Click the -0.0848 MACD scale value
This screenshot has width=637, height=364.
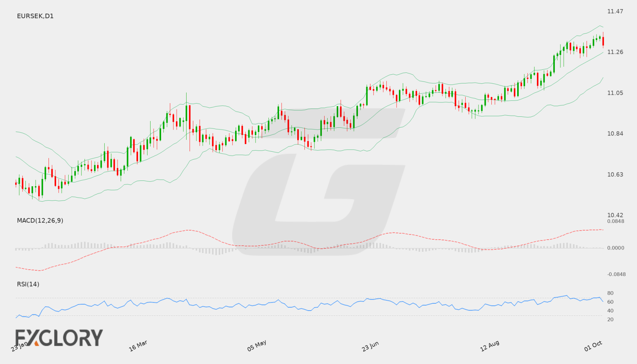tap(617, 274)
